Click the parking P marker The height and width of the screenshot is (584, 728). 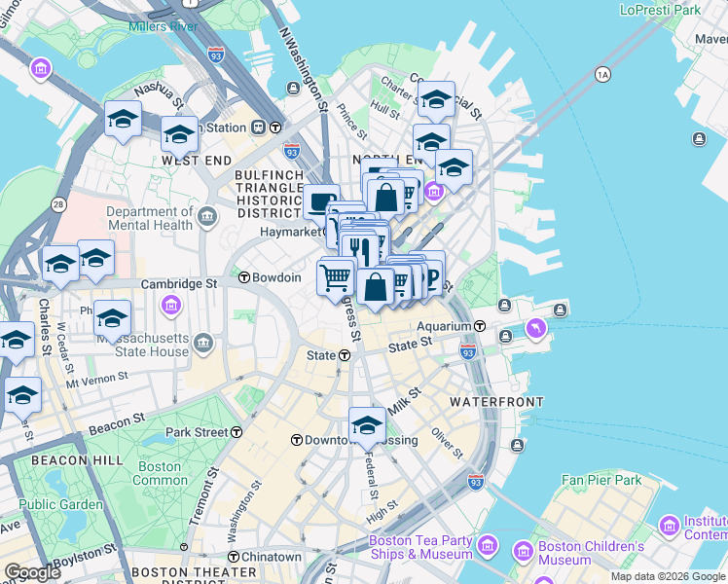(x=433, y=277)
